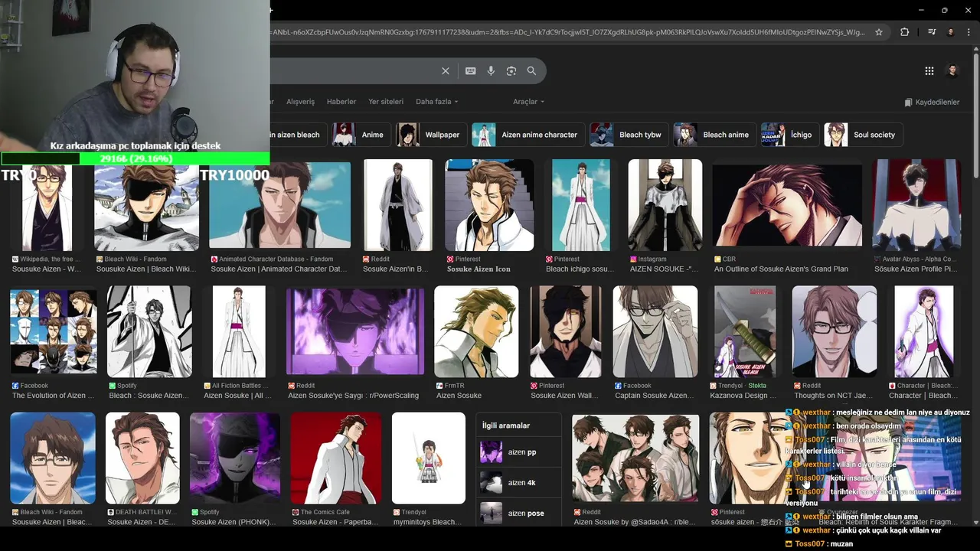980x551 pixels.
Task: Clear the search box with the X icon
Action: click(446, 71)
